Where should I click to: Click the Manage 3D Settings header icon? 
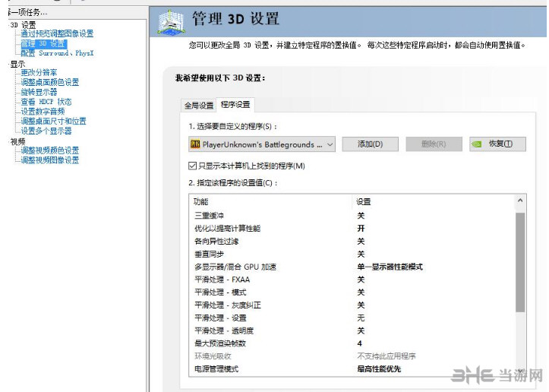(171, 22)
